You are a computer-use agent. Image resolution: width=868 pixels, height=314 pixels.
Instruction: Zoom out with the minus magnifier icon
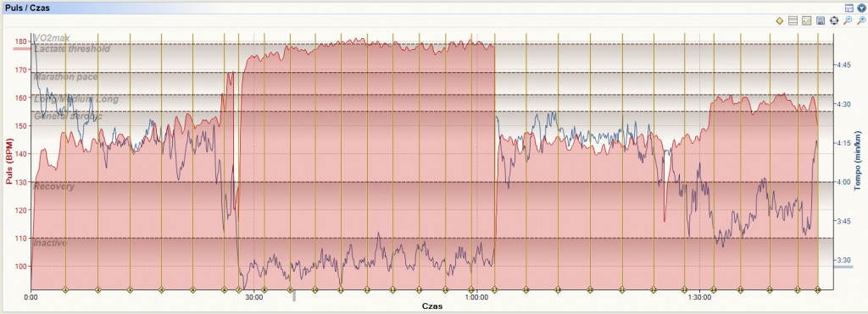tap(848, 20)
